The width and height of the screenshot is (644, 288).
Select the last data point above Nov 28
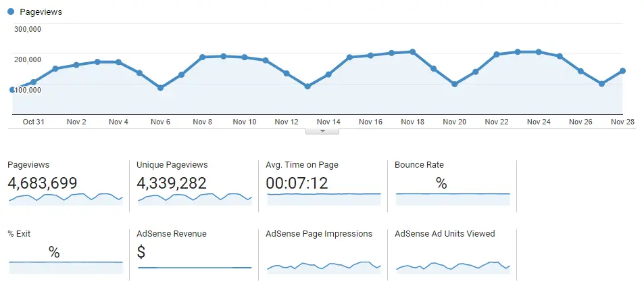pos(622,71)
